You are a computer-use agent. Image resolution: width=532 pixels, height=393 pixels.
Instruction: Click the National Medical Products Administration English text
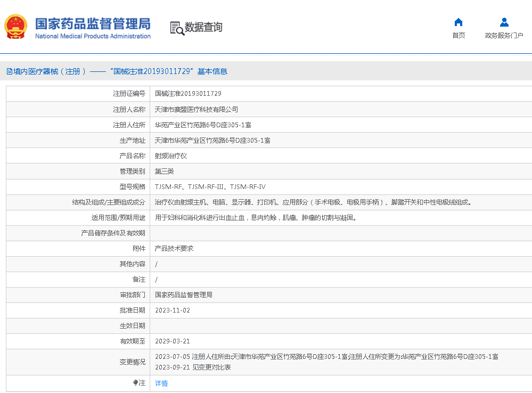pyautogui.click(x=93, y=36)
